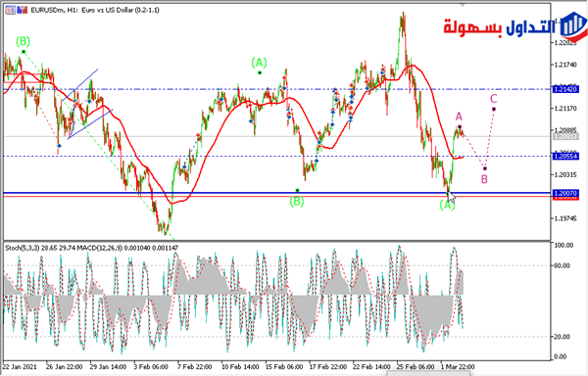
Task: Click the blue 1.21420 price level tag
Action: click(x=565, y=89)
